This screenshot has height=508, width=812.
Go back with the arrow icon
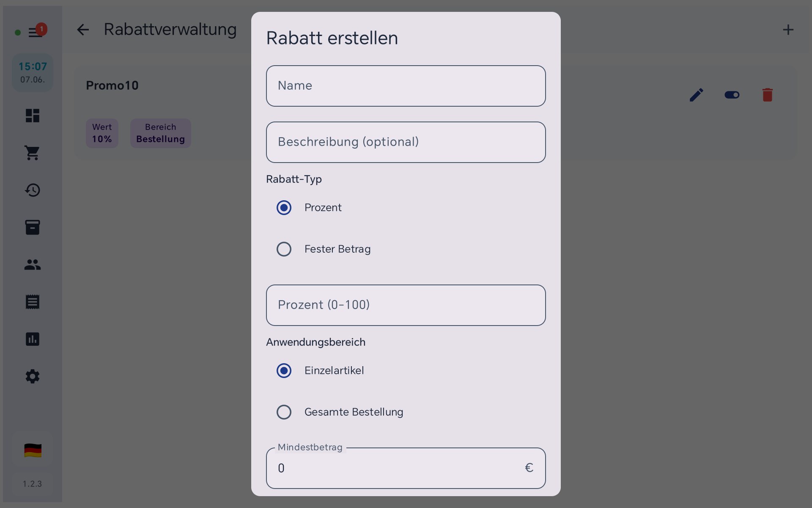click(83, 30)
